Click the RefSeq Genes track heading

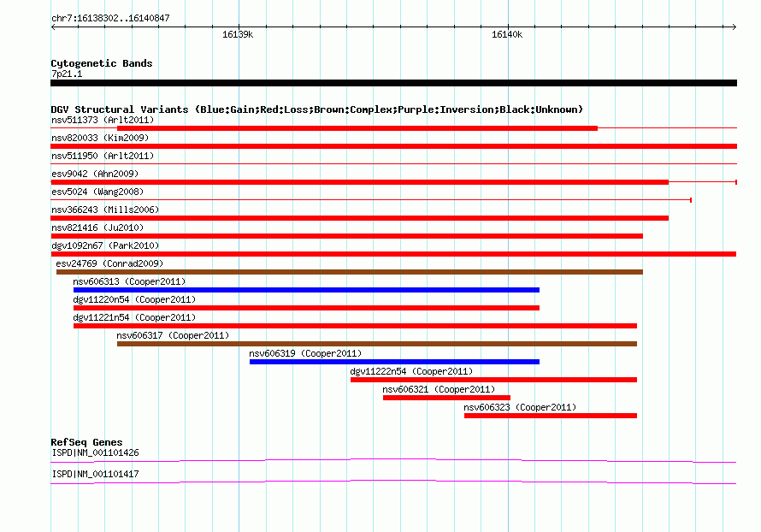click(86, 442)
